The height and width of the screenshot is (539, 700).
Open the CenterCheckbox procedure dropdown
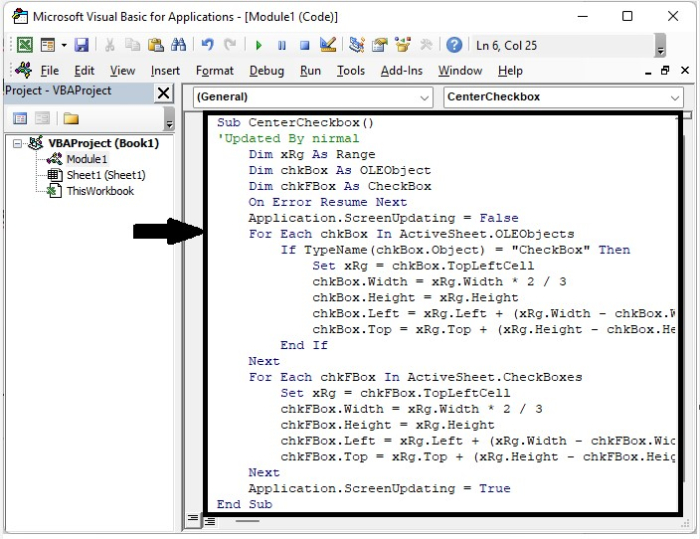675,97
